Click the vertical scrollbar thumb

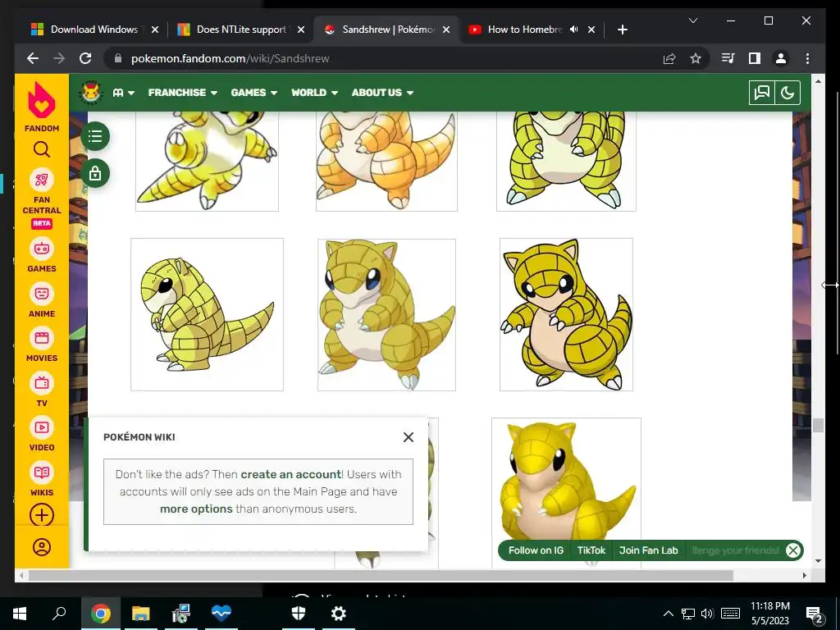tap(818, 426)
